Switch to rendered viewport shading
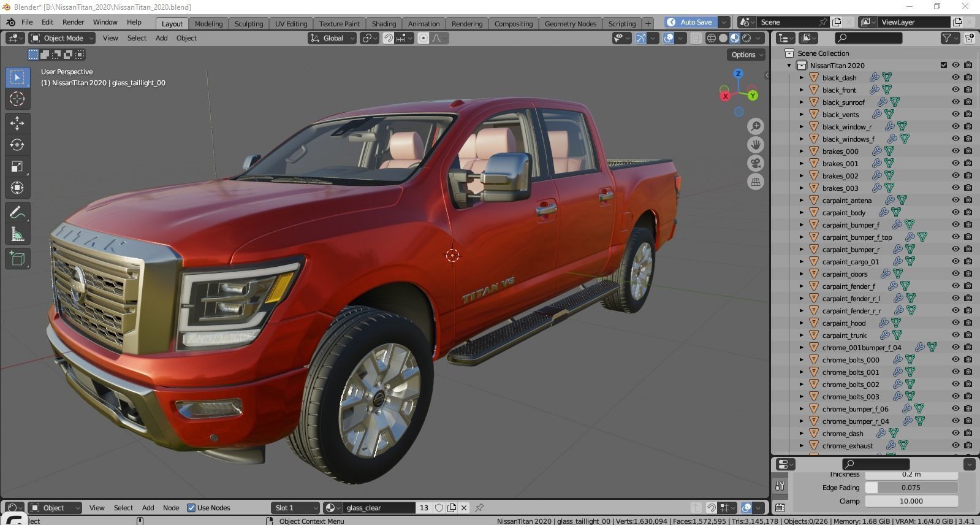The width and height of the screenshot is (980, 525). point(746,38)
